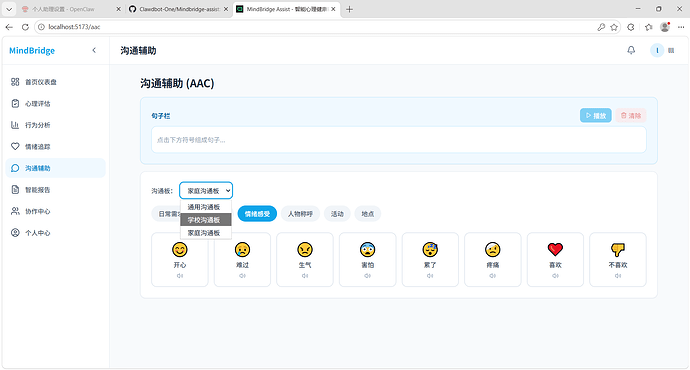
Task: Add the 生气 angry emoji symbol
Action: tap(305, 260)
